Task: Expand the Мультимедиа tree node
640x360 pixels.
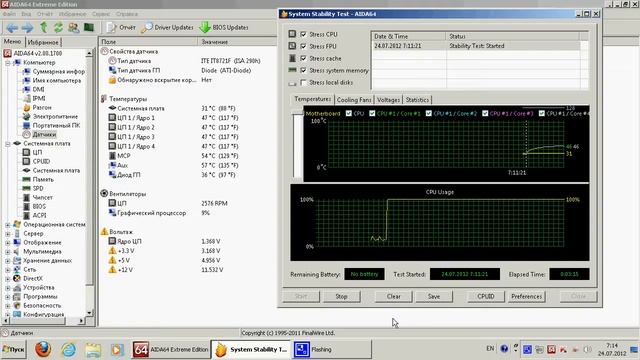Action: click(x=8, y=251)
